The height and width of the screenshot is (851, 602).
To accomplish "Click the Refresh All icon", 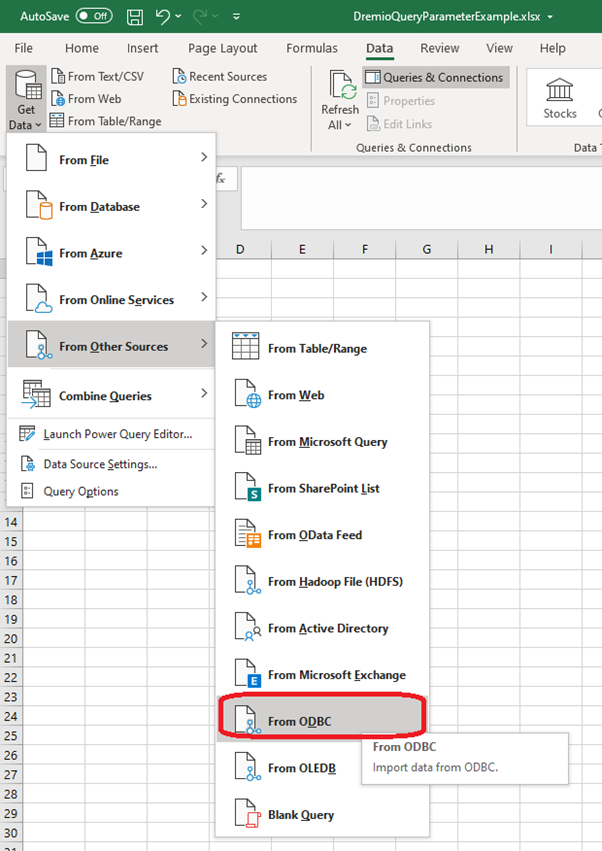I will (x=340, y=101).
